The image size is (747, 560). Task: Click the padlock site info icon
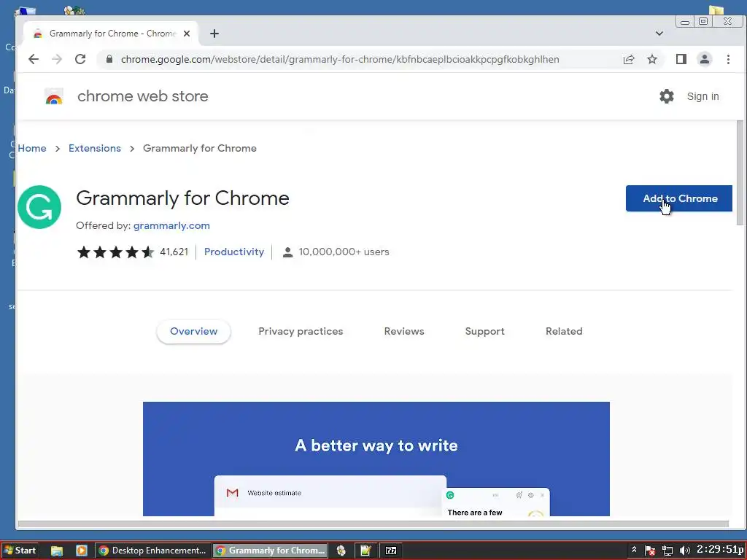coord(109,59)
